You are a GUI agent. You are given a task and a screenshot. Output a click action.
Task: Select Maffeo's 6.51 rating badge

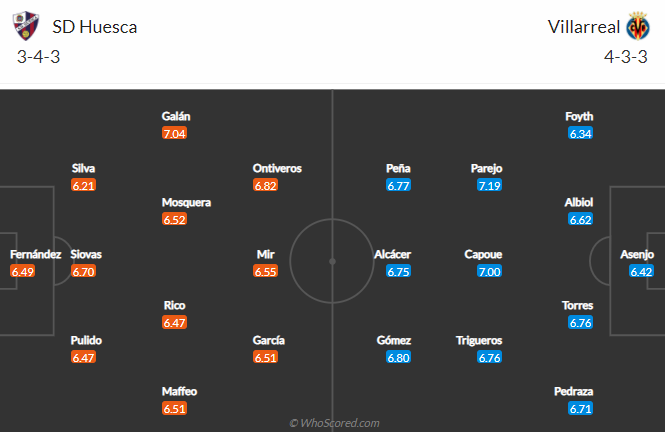[175, 408]
